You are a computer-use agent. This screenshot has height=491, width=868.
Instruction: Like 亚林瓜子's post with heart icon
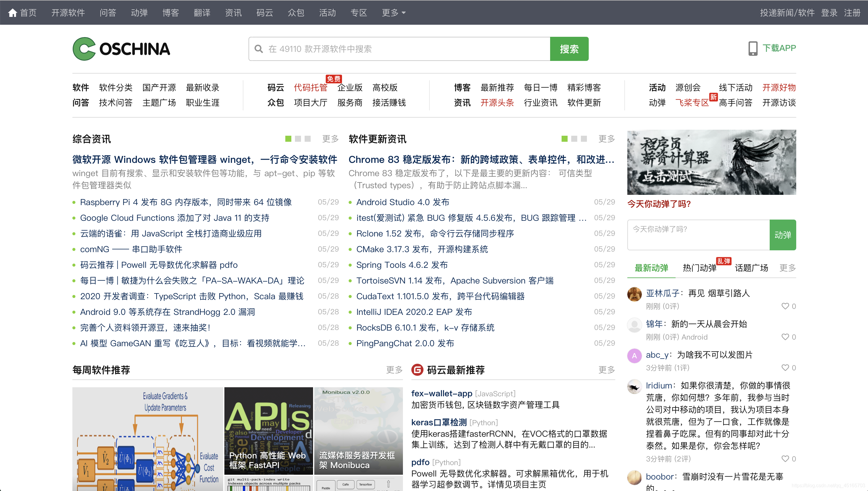pos(785,306)
